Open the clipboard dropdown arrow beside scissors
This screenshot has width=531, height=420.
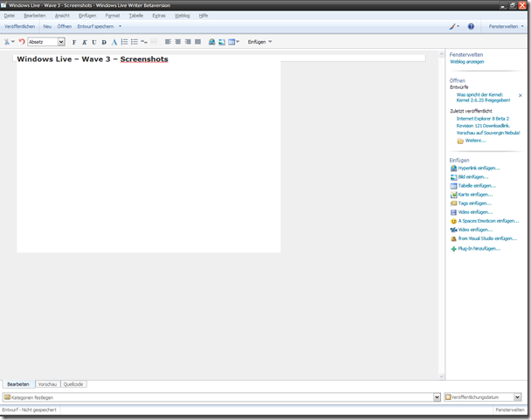(13, 42)
